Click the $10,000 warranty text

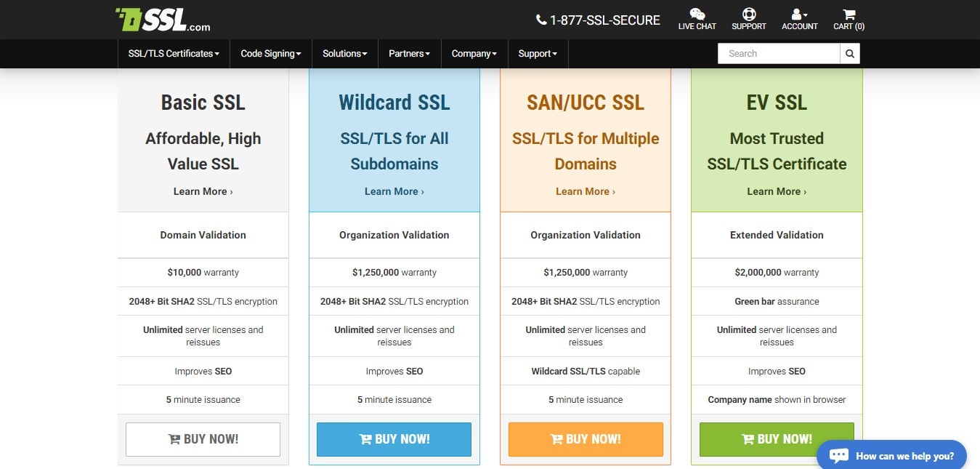[203, 273]
